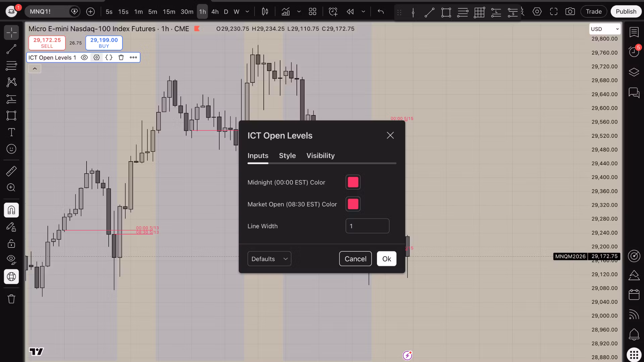Open the Defaults dropdown in dialog

[x=269, y=259]
